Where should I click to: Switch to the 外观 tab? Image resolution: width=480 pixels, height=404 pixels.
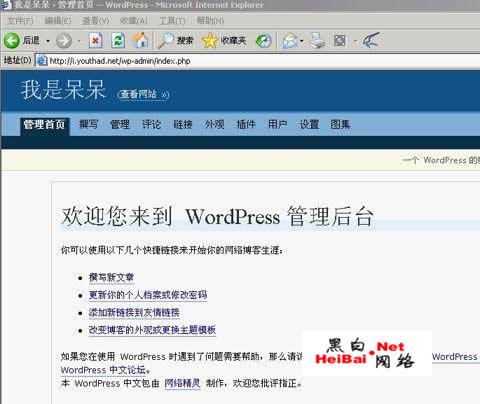coord(214,125)
